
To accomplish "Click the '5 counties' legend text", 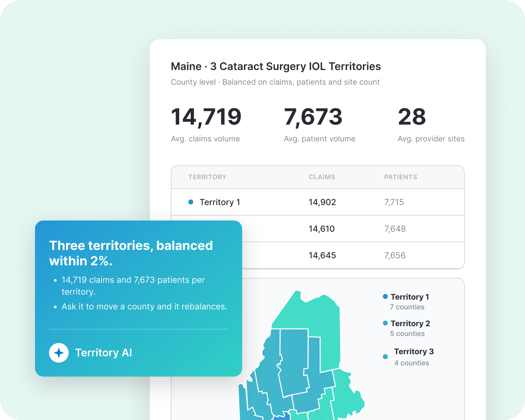I will coord(407,334).
